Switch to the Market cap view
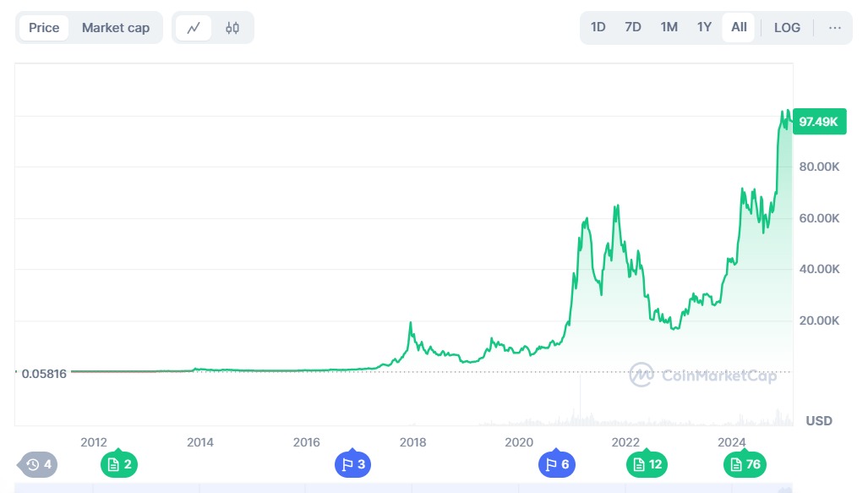Screen dimensions: 868x493 (116, 28)
